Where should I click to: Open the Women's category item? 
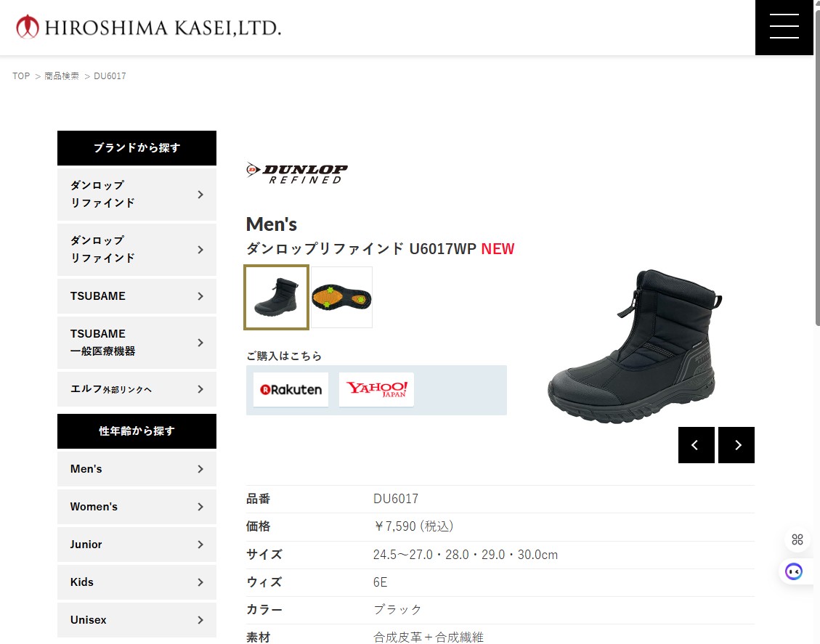point(137,507)
